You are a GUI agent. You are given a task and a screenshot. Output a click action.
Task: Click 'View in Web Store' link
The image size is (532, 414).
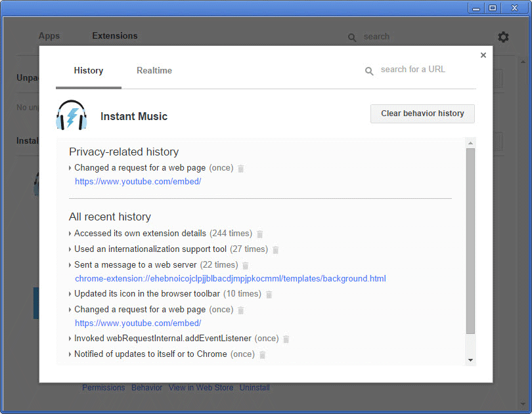pos(201,388)
